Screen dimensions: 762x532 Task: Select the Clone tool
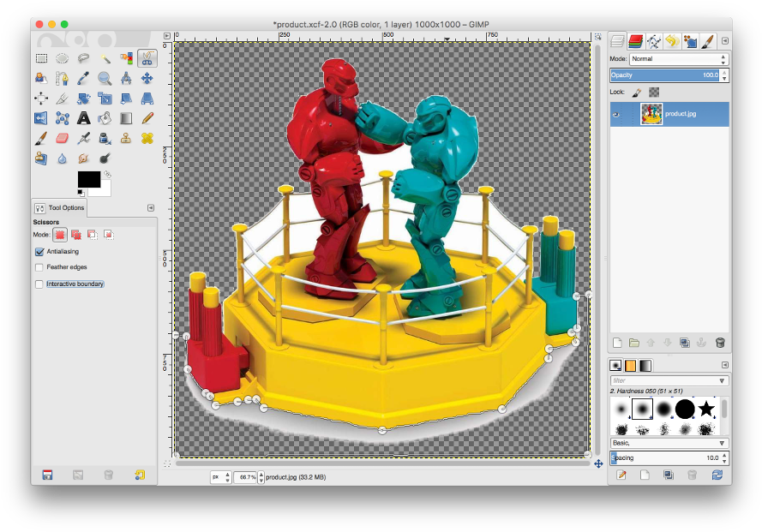coord(124,138)
